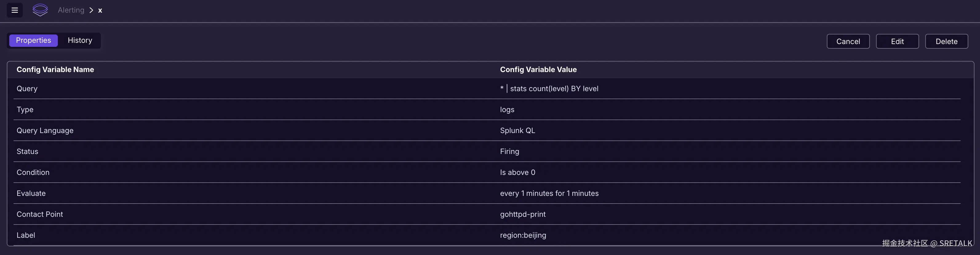Click the region:beijing label value
This screenshot has width=980, height=255.
coord(523,236)
